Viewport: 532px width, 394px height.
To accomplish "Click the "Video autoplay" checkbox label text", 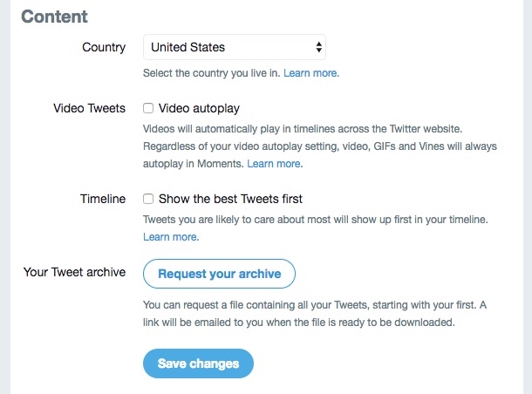I will click(x=199, y=108).
